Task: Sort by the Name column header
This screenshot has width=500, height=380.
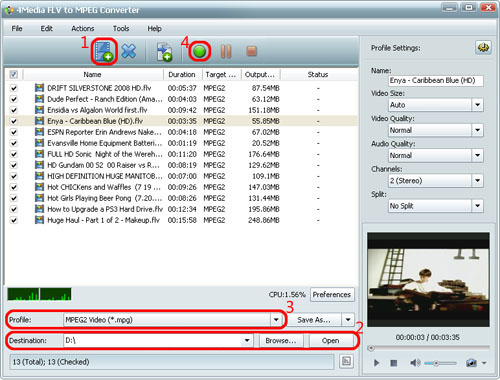Action: click(92, 74)
